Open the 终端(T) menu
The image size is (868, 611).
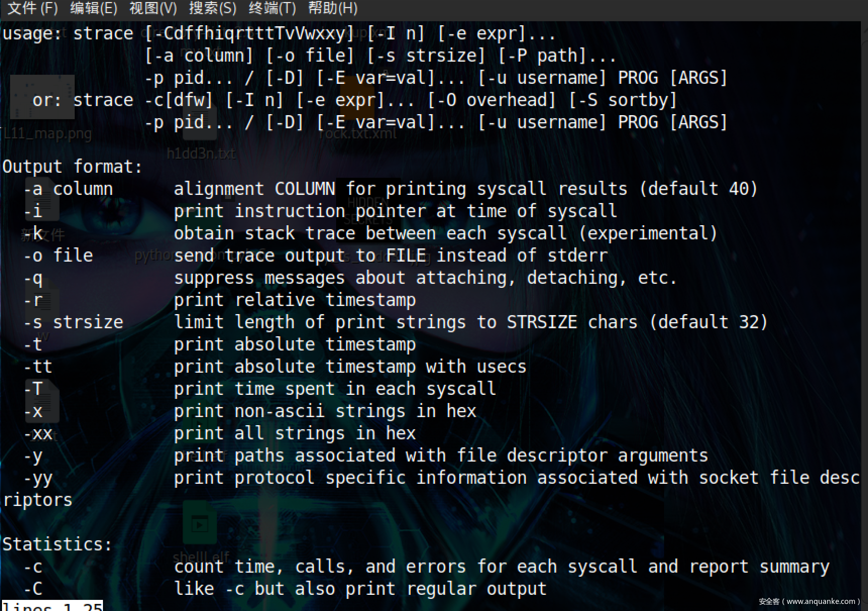click(x=272, y=8)
